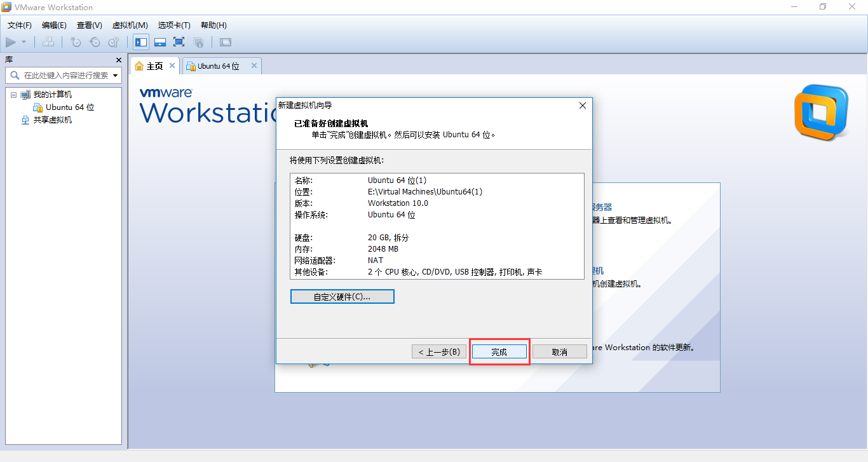The image size is (868, 462).
Task: Open the snapshot manager wrench icon
Action: click(x=114, y=42)
